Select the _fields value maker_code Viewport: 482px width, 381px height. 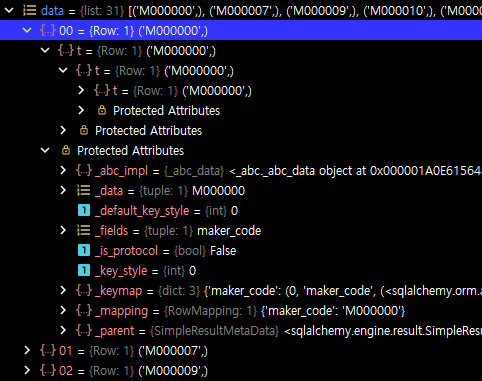tap(229, 231)
